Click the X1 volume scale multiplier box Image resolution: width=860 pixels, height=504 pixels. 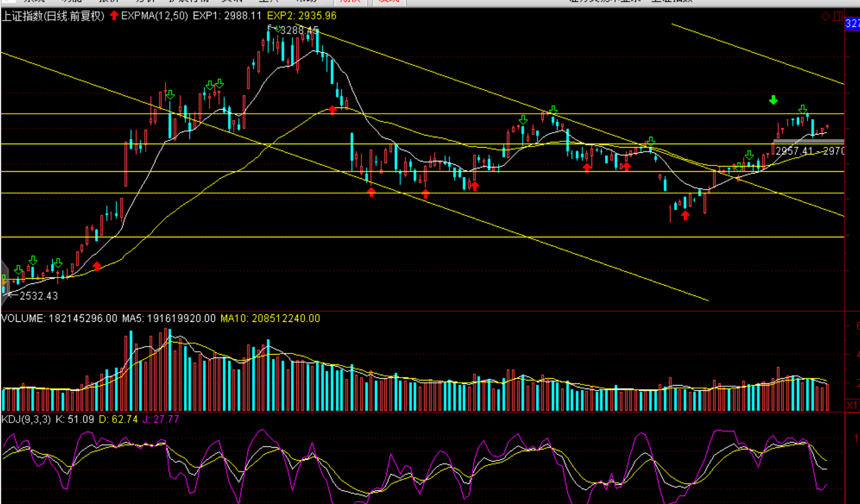click(x=852, y=405)
